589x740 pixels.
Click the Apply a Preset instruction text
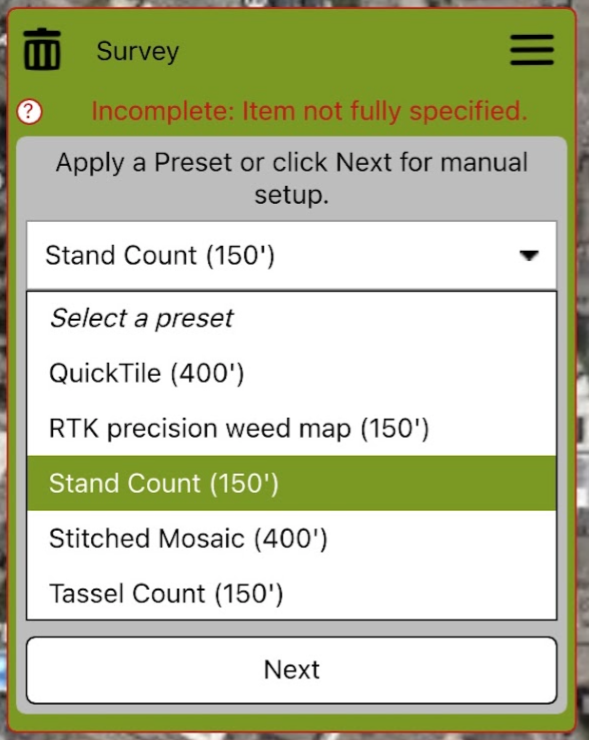click(292, 178)
